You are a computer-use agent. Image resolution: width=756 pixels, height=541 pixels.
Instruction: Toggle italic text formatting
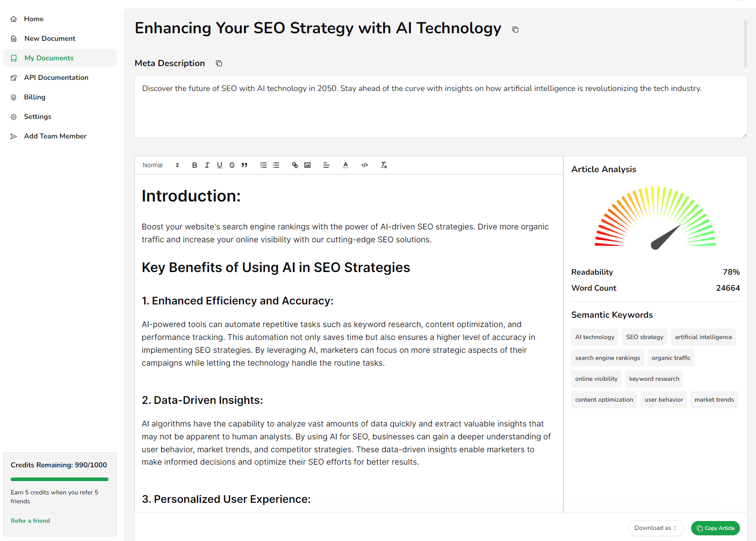207,165
